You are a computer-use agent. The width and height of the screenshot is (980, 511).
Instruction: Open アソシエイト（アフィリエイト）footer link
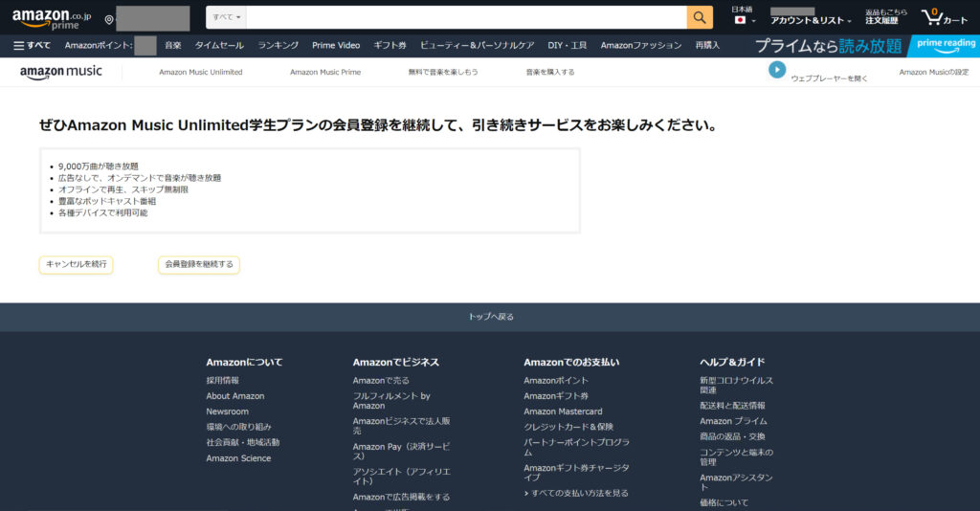(x=401, y=477)
